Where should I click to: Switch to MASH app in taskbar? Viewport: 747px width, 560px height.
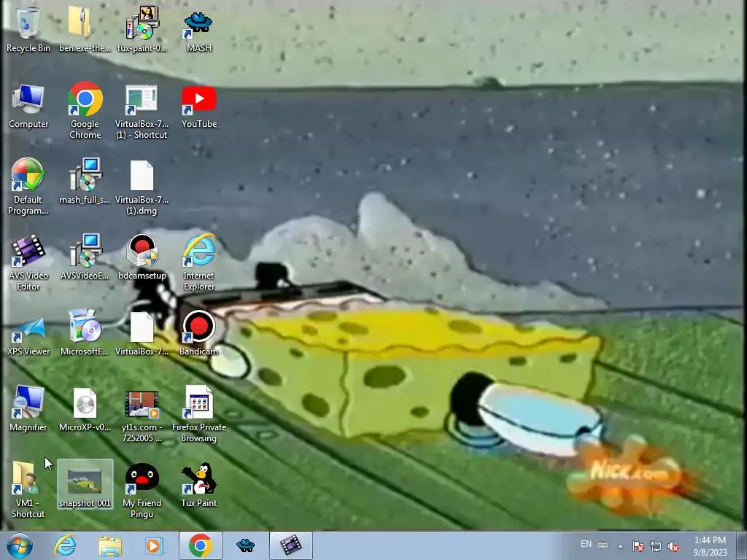(245, 546)
